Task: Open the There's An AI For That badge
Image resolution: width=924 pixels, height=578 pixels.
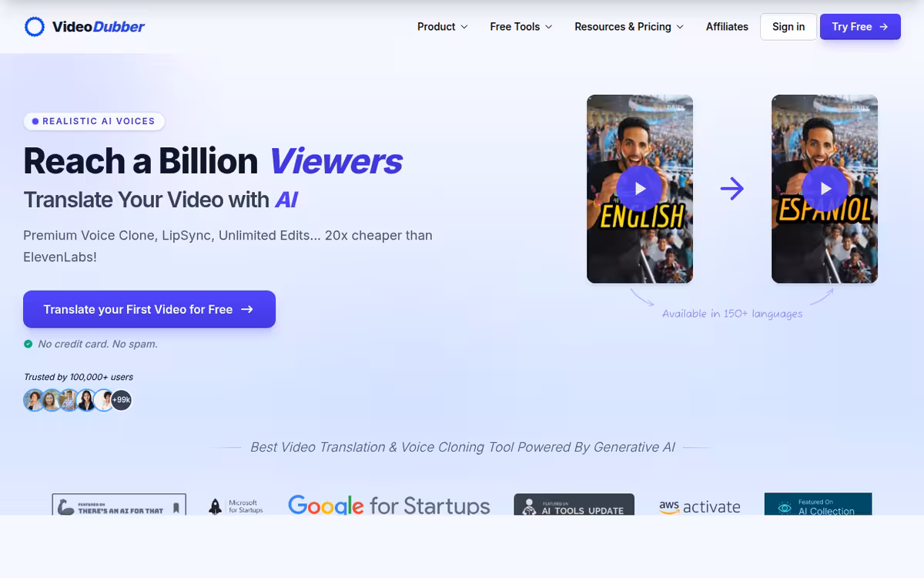Action: [119, 505]
